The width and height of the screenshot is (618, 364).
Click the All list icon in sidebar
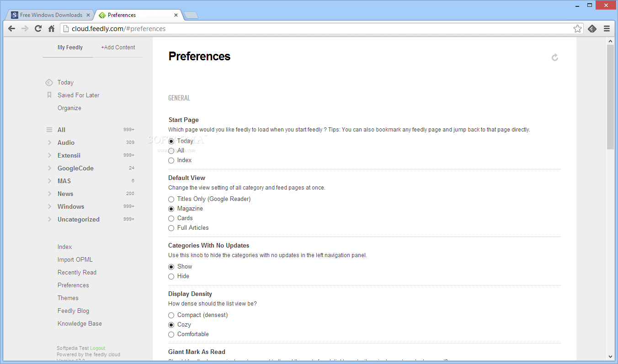49,130
